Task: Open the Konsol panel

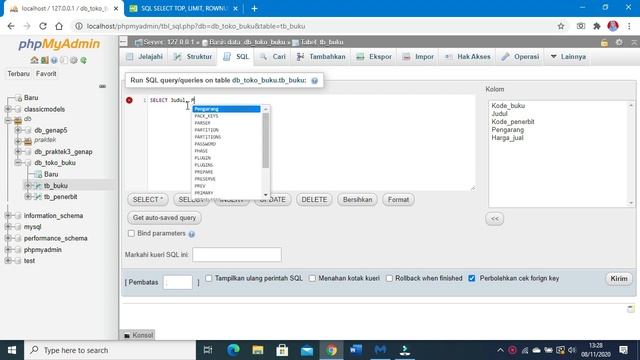Action: point(138,335)
